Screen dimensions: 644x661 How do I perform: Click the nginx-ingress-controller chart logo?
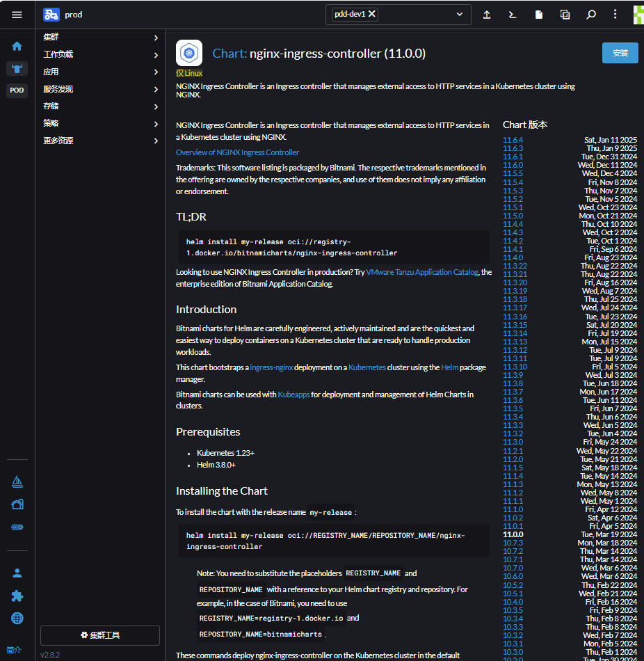pyautogui.click(x=188, y=53)
